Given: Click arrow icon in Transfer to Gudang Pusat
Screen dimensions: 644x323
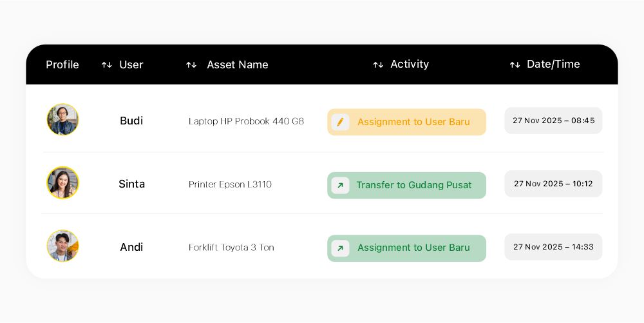Looking at the screenshot, I should 341,186.
